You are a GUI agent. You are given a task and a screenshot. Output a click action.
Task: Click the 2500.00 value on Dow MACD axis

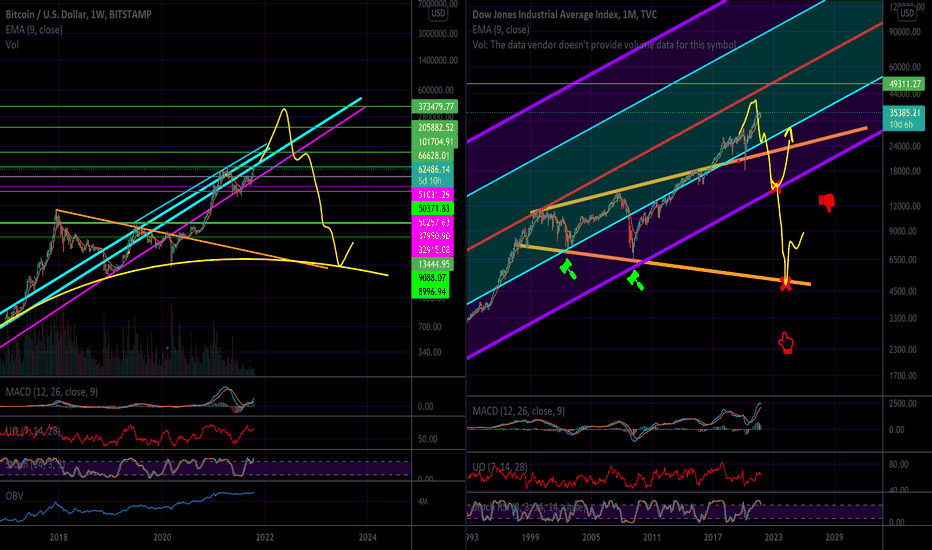click(903, 404)
